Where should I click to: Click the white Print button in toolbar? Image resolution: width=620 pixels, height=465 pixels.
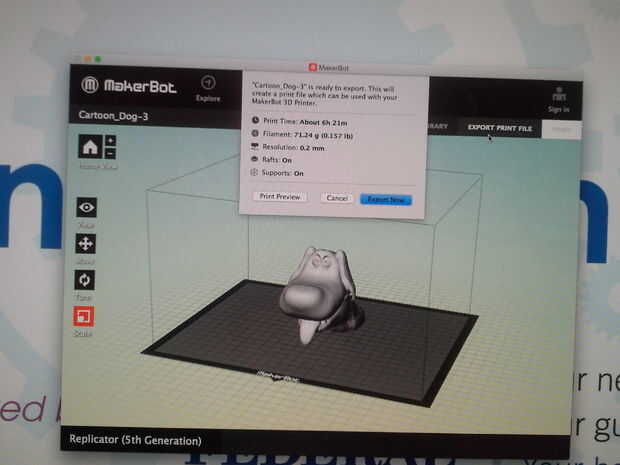coord(561,129)
